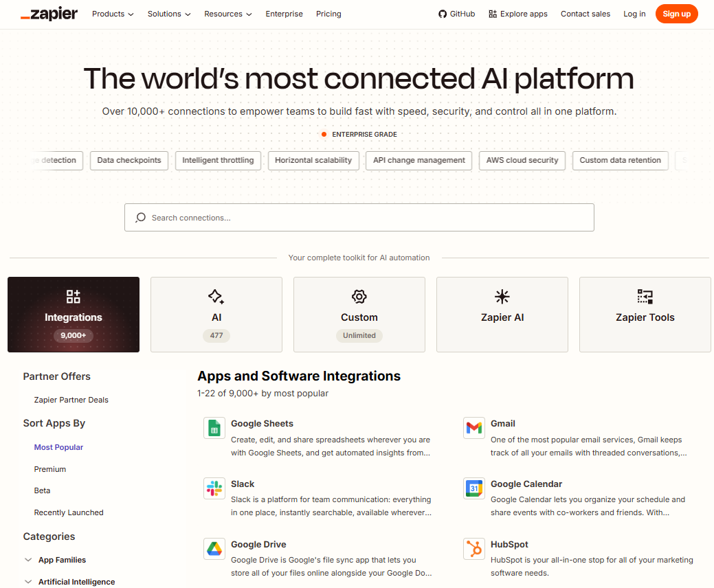
Task: Click the Zapier Tools icon
Action: [645, 297]
